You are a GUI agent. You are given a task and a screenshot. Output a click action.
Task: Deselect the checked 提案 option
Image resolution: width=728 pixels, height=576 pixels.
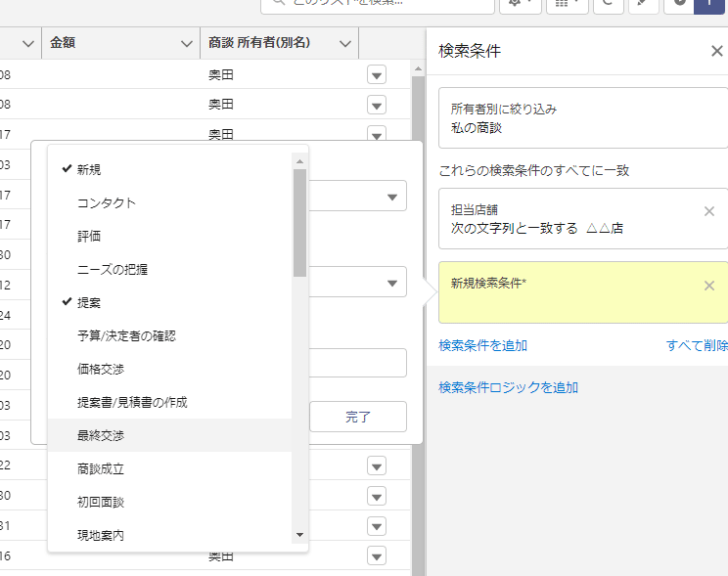coord(89,302)
